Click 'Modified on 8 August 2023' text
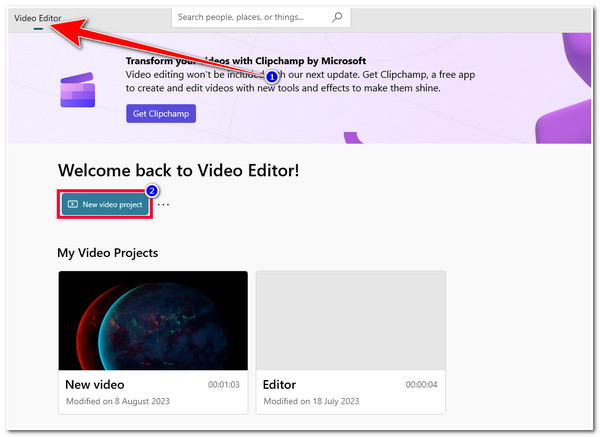This screenshot has height=437, width=600. tap(118, 401)
